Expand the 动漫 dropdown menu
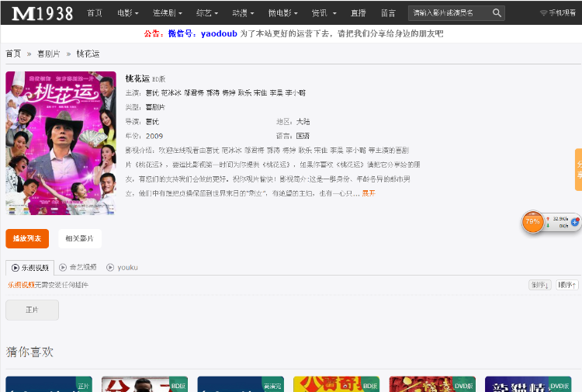Viewport: 582px width, 392px height. coord(243,13)
